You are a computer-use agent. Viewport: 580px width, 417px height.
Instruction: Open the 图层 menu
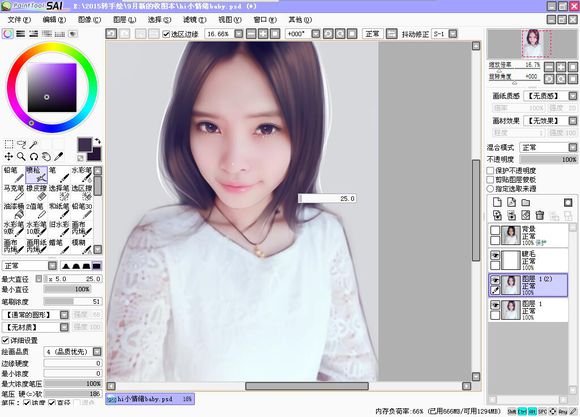click(x=124, y=20)
